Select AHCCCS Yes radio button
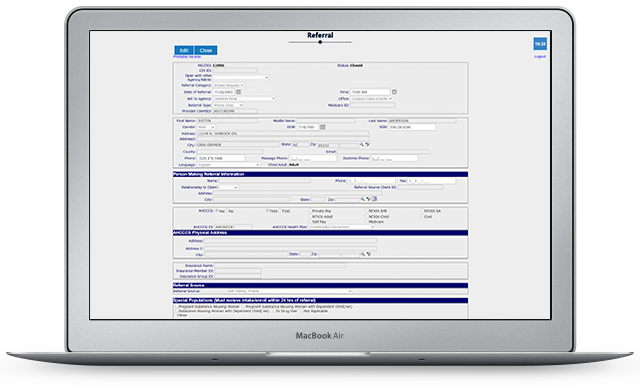 217,211
